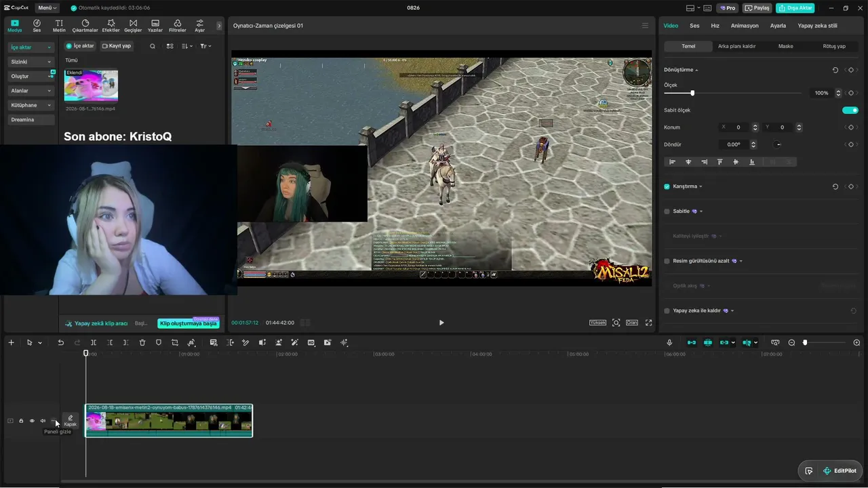Open the Filtreler filters panel
Screen dimensions: 868x488
point(177,26)
